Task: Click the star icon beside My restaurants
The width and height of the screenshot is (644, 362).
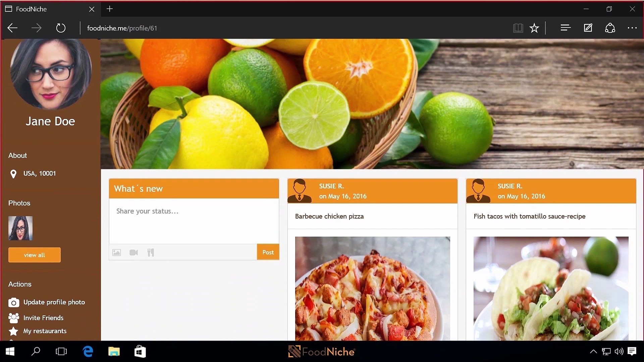Action: [x=13, y=331]
